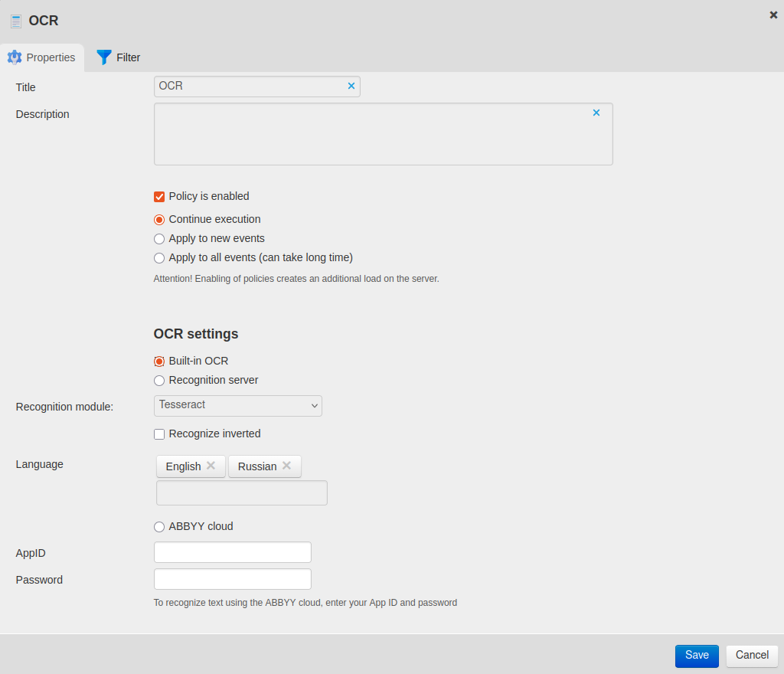Viewport: 784px width, 674px height.
Task: Focus the AppID input field
Action: tap(232, 552)
